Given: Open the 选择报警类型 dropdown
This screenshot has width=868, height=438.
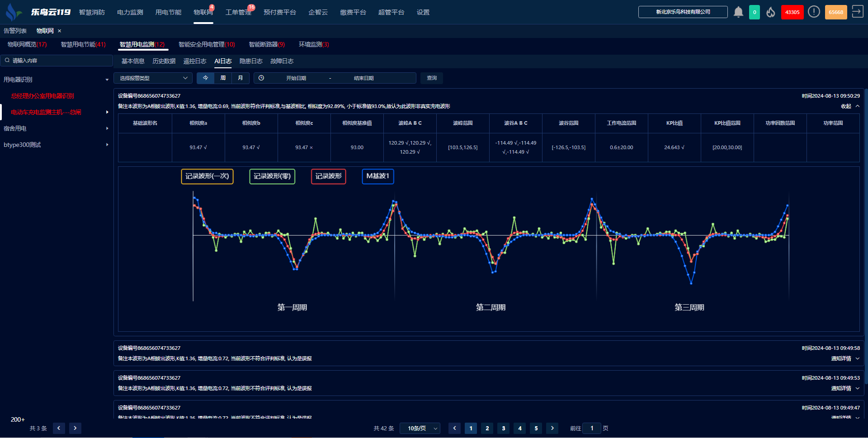Looking at the screenshot, I should pyautogui.click(x=153, y=78).
